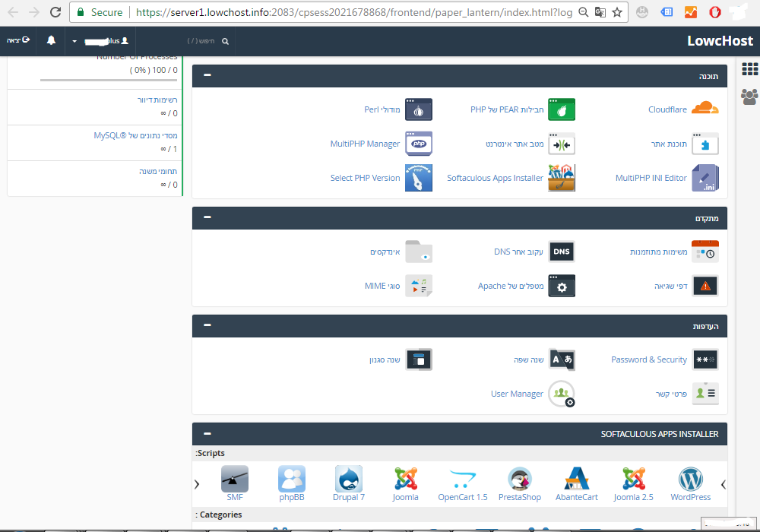Launch Softaculous Apps Installer icon

[x=562, y=178]
